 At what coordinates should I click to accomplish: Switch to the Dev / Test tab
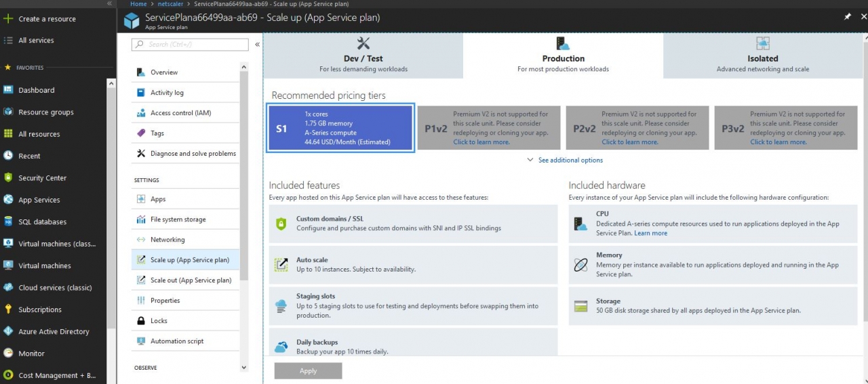[x=363, y=55]
